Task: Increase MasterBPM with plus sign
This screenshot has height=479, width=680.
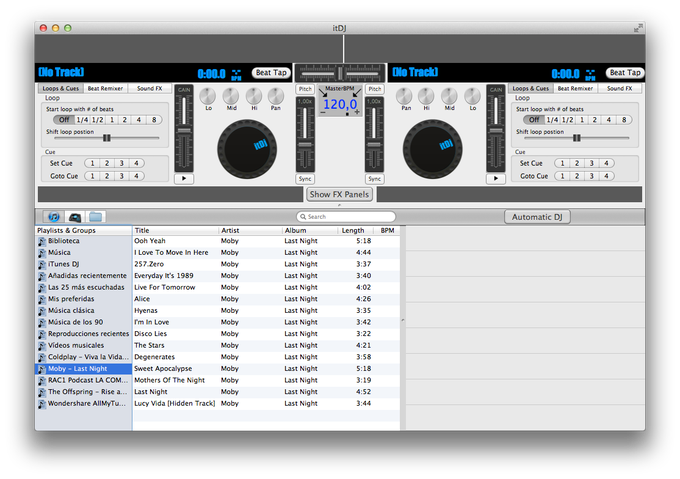Action: tap(357, 112)
